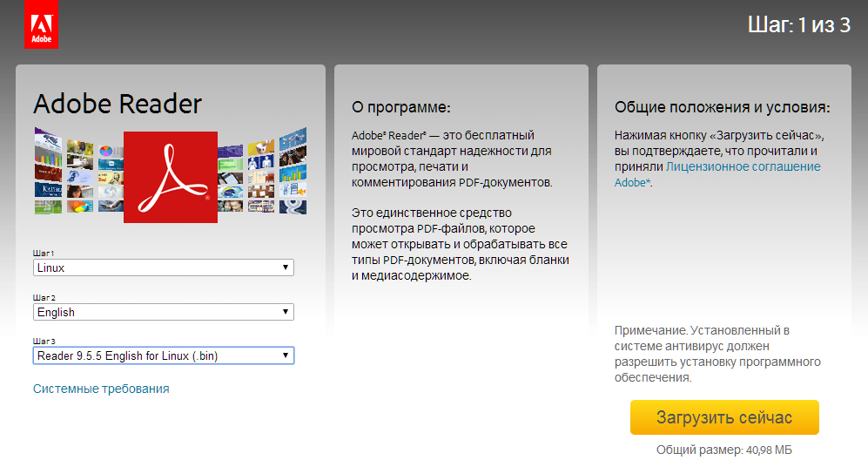Viewport: 868px width, 467px height.
Task: Click the Adobe logo in the header
Action: click(41, 24)
